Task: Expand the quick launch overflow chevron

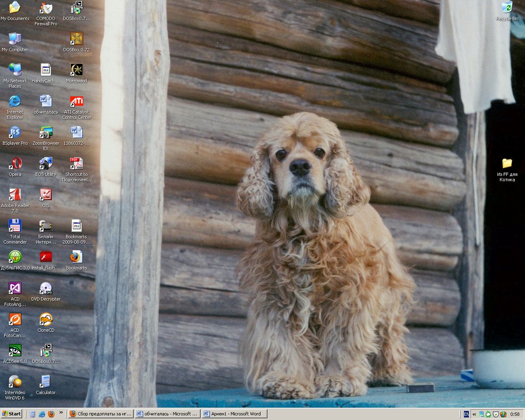Action: [61, 413]
